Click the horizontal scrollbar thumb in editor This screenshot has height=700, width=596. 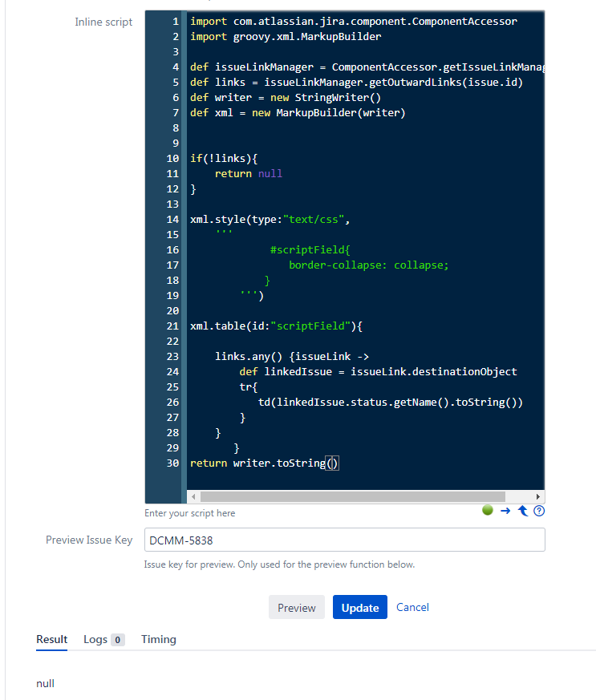pyautogui.click(x=353, y=496)
